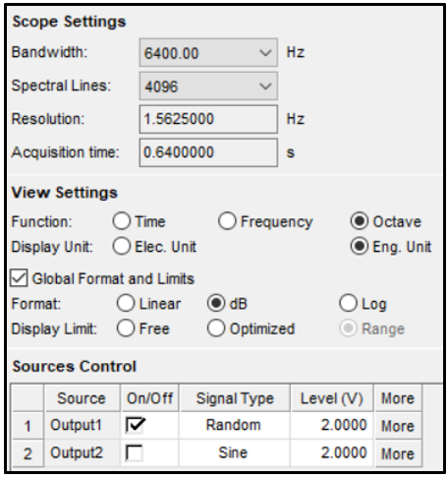Open the Spectral Lines dropdown
This screenshot has height=478, width=448.
tap(208, 87)
